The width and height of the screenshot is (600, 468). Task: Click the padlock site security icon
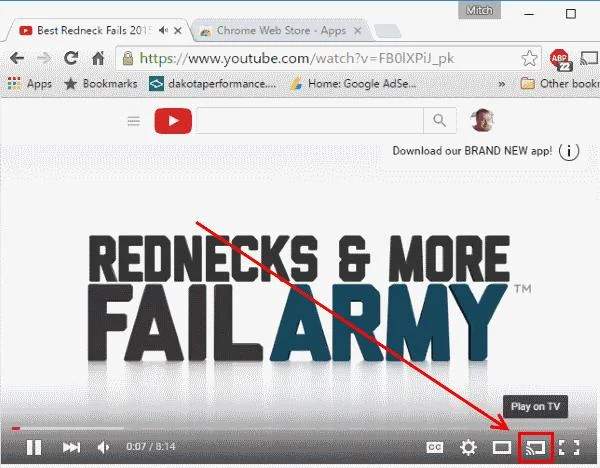pos(128,58)
